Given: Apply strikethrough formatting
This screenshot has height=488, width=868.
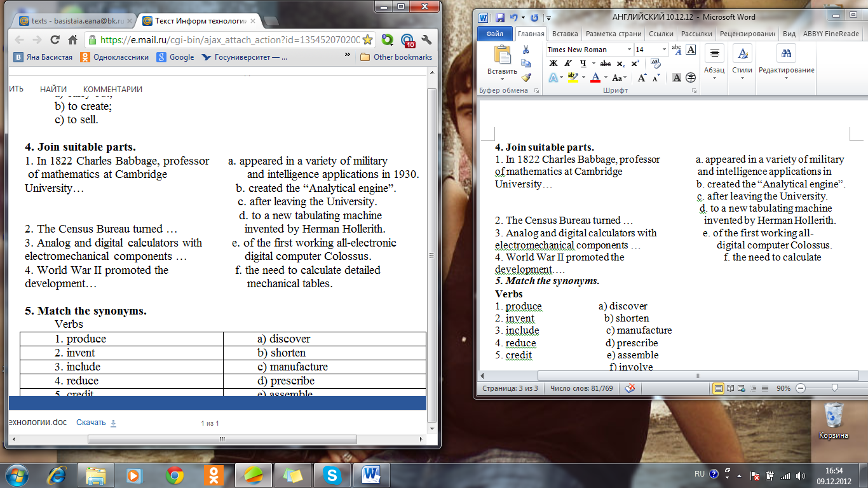Looking at the screenshot, I should 606,64.
